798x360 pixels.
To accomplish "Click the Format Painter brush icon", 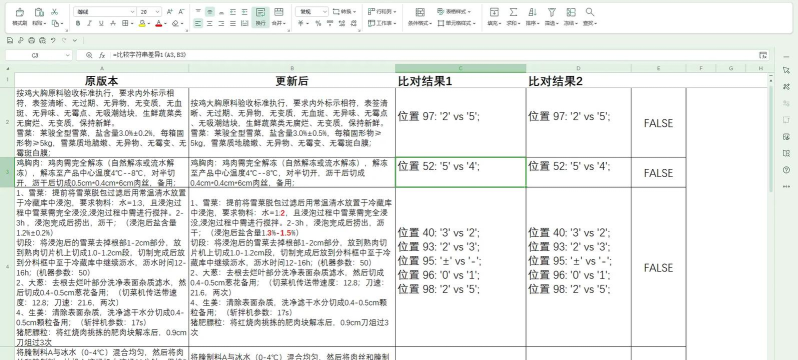I will [x=20, y=12].
